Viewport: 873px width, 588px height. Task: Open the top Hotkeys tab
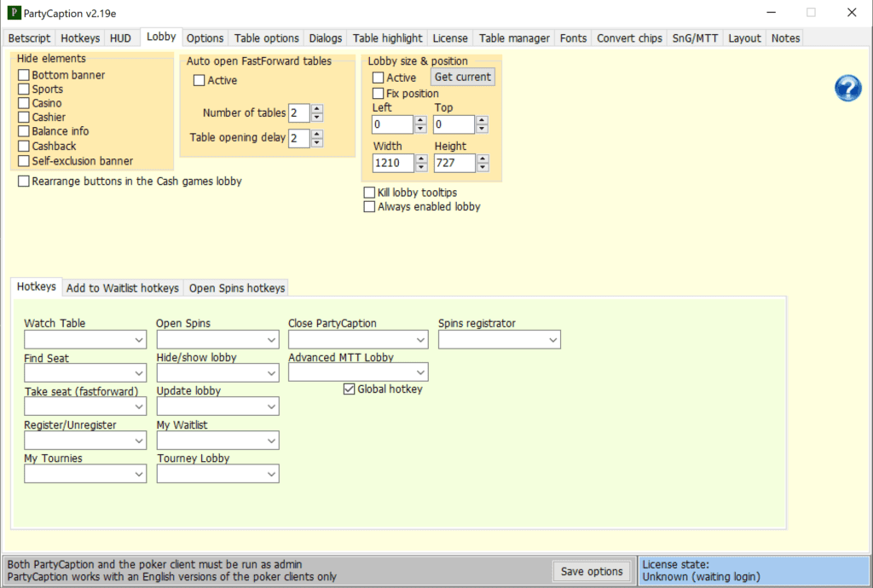click(80, 37)
